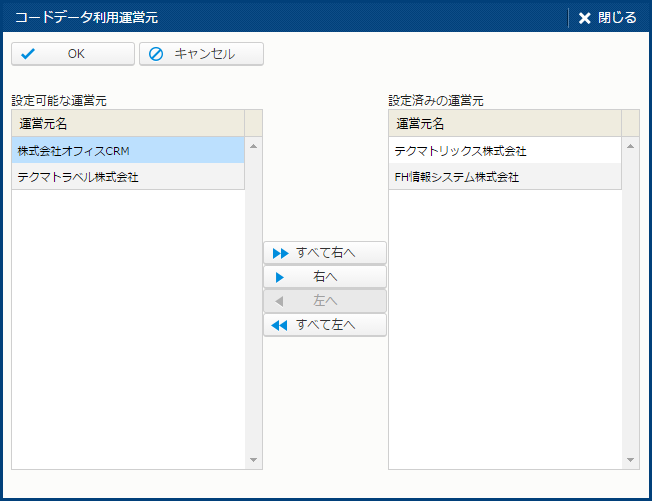
Task: Click the single left arrow icon
Action: (280, 301)
